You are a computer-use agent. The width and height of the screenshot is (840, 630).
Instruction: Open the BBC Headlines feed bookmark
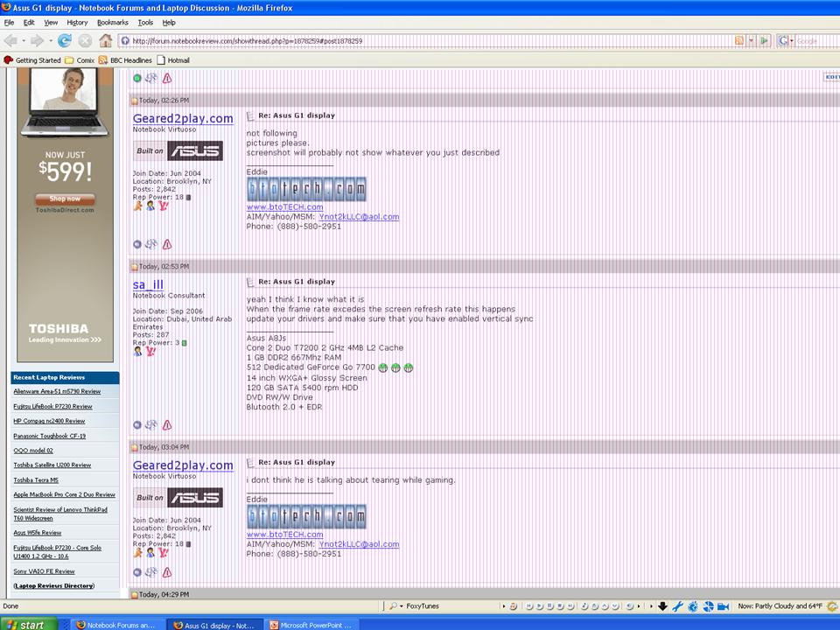[x=125, y=60]
